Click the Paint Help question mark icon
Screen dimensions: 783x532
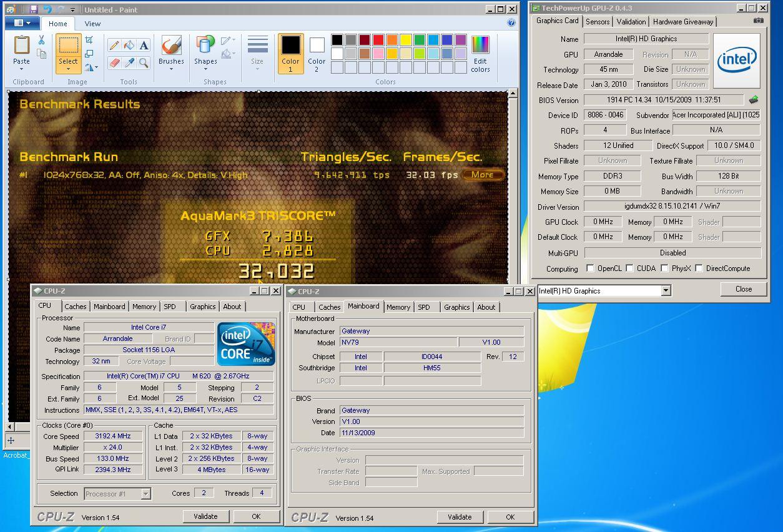pos(511,23)
